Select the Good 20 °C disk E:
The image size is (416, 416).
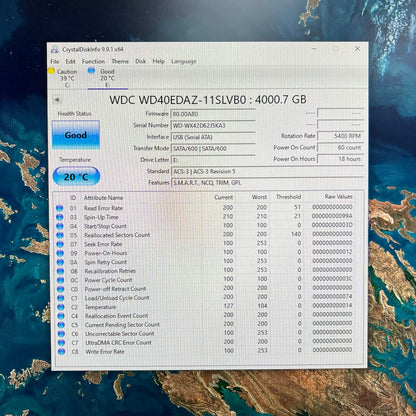click(107, 78)
